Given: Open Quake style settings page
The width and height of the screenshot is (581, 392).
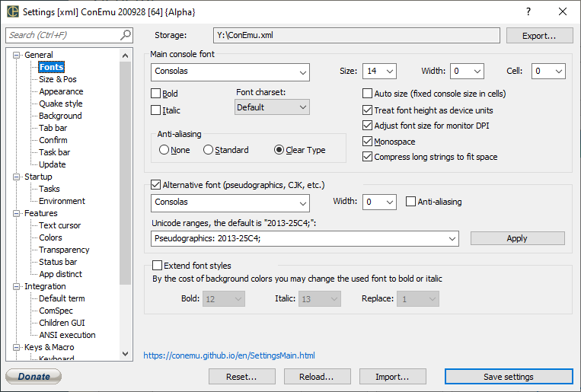Looking at the screenshot, I should pyautogui.click(x=61, y=104).
